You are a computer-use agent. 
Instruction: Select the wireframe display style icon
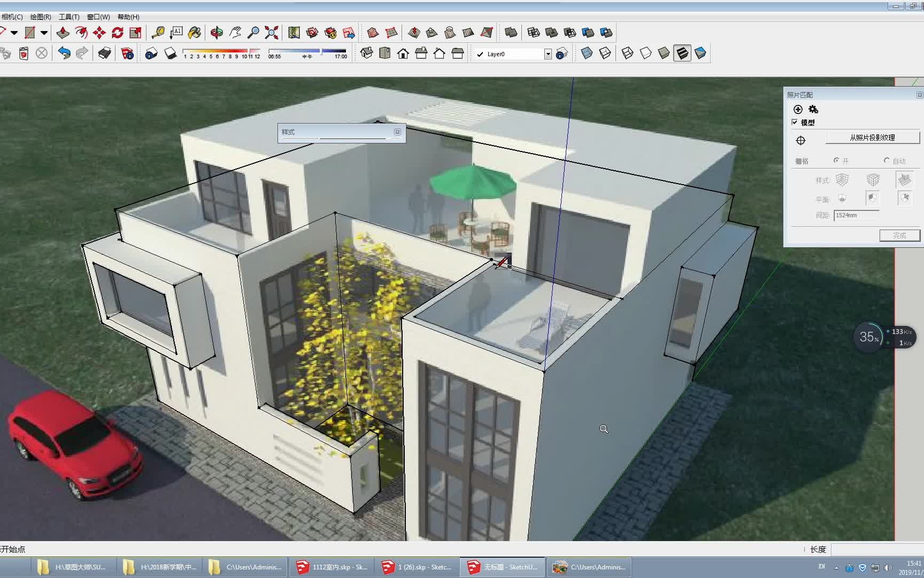(627, 52)
